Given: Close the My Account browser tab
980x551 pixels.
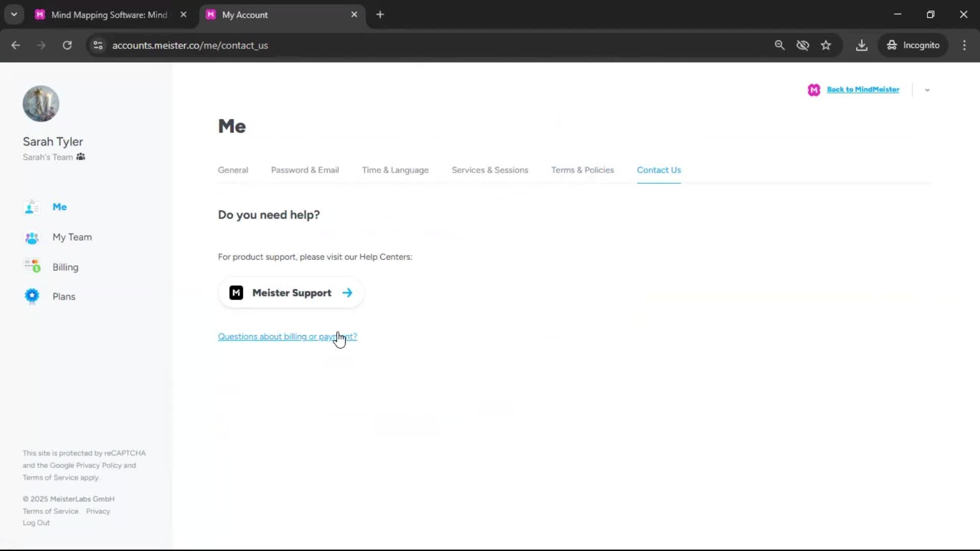Looking at the screenshot, I should pyautogui.click(x=354, y=15).
